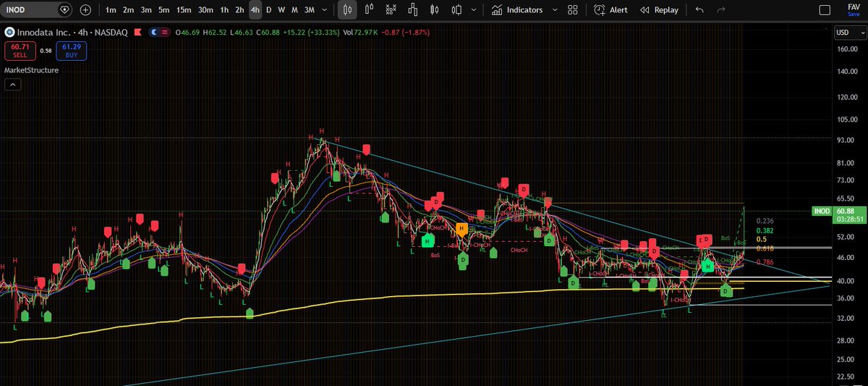868x386 pixels.
Task: Switch to the 1h timeframe
Action: (x=225, y=10)
